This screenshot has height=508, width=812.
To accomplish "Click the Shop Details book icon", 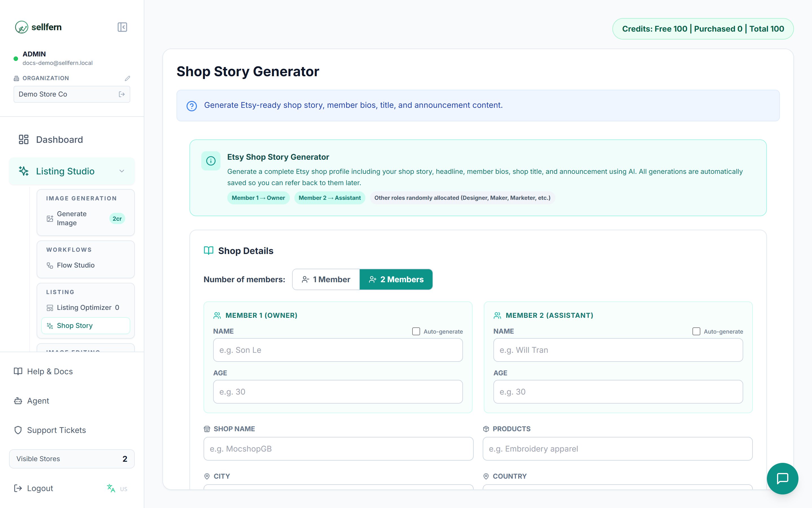I will coord(209,251).
